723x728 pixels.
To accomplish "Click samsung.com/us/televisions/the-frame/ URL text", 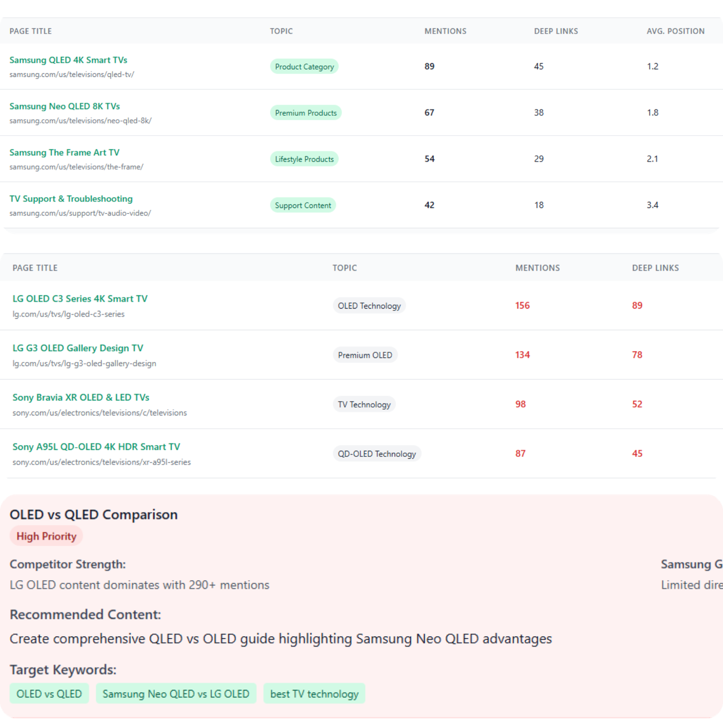I will [x=76, y=167].
